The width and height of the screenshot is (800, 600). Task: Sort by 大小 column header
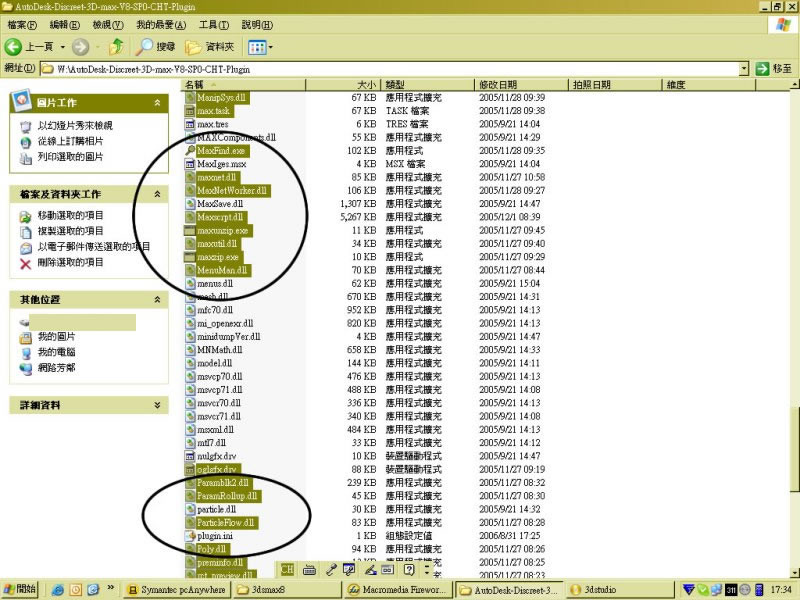343,85
